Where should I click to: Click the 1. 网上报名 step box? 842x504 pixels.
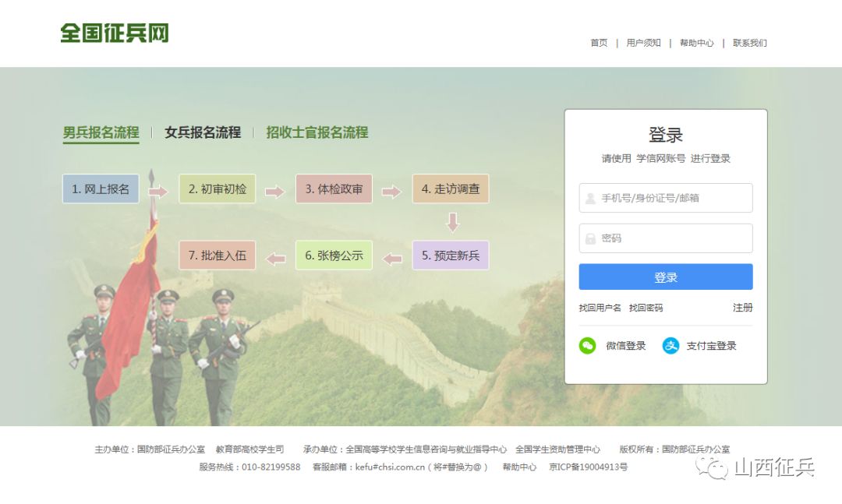101,189
